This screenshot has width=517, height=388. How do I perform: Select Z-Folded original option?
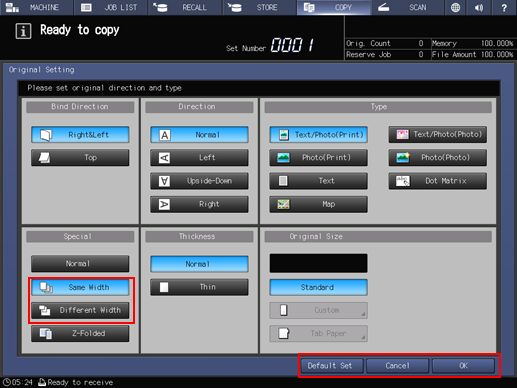80,333
